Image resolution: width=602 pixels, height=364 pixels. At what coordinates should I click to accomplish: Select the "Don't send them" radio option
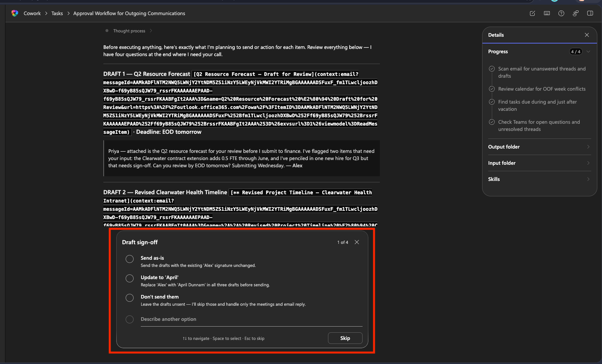[130, 298]
